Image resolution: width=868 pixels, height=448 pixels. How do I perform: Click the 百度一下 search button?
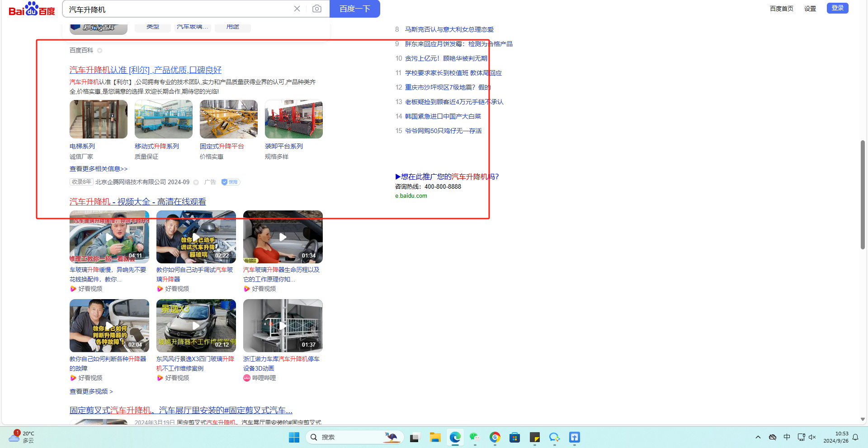pyautogui.click(x=355, y=9)
